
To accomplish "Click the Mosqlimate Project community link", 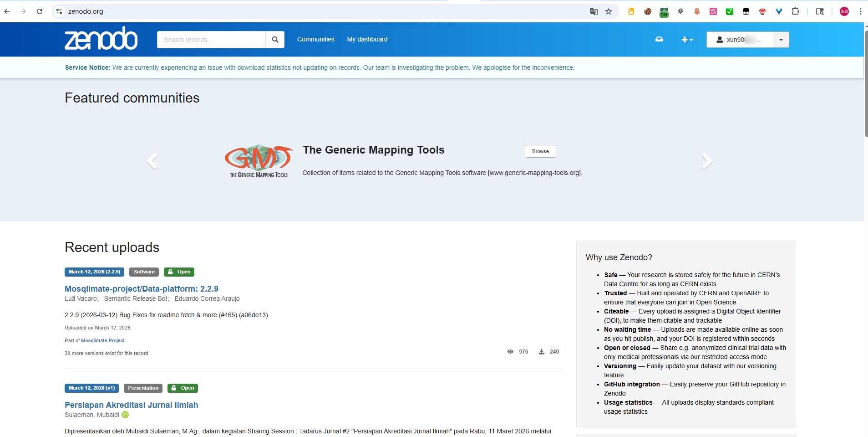I will pyautogui.click(x=103, y=340).
